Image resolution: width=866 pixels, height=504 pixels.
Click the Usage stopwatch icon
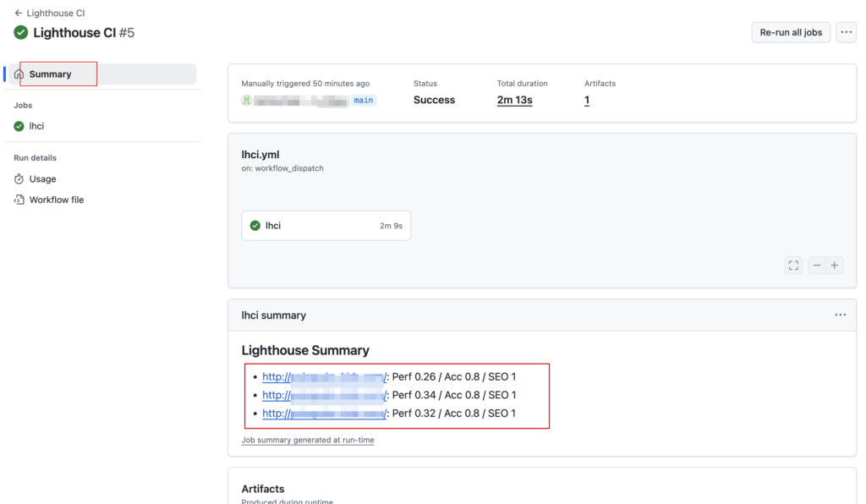pos(19,179)
